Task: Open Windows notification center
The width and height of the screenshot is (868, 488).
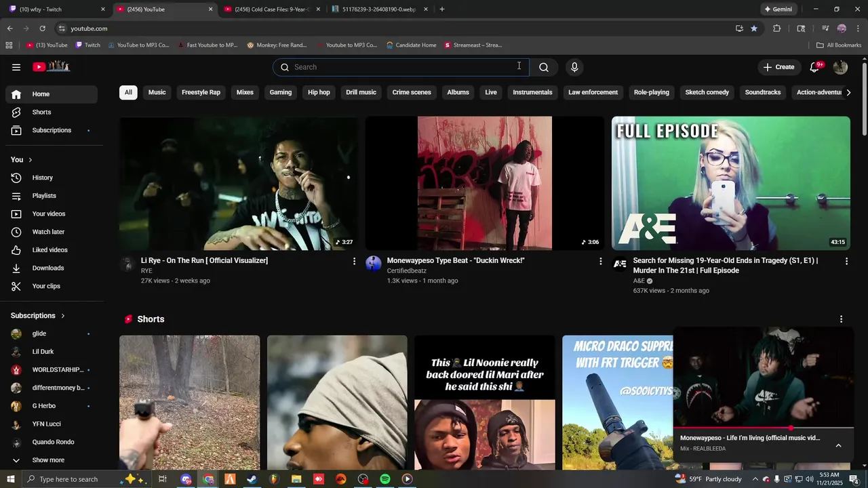Action: tap(854, 479)
